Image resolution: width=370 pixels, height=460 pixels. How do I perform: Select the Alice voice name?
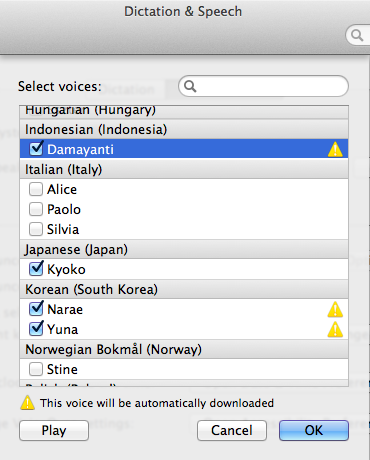62,189
